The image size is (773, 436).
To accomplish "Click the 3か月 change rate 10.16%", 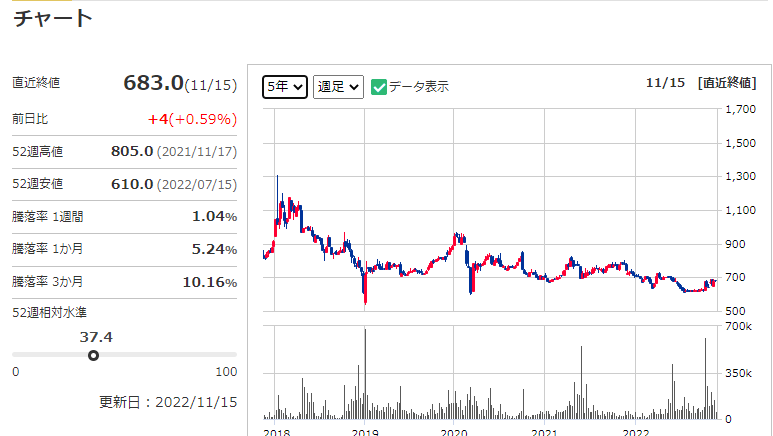I will point(210,282).
